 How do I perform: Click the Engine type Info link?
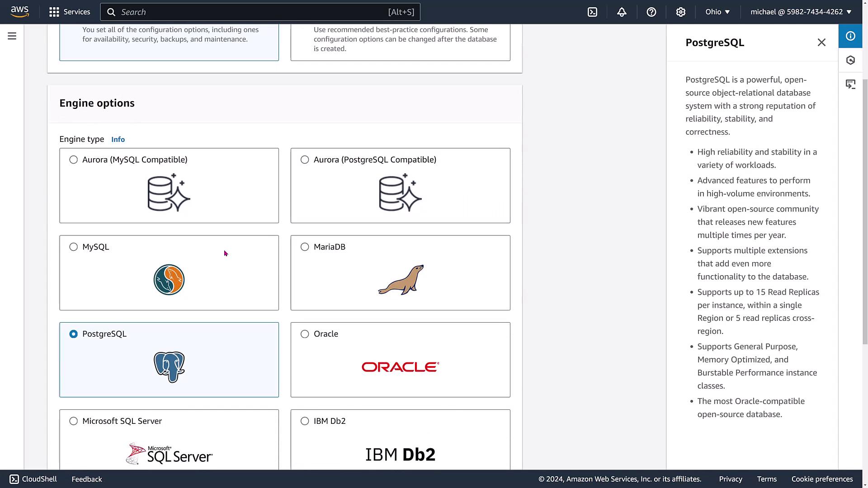pyautogui.click(x=118, y=139)
